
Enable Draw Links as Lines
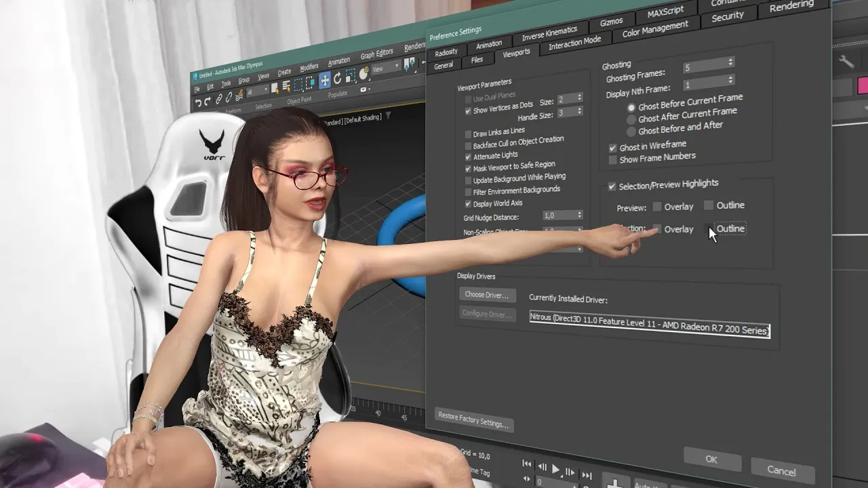[468, 135]
